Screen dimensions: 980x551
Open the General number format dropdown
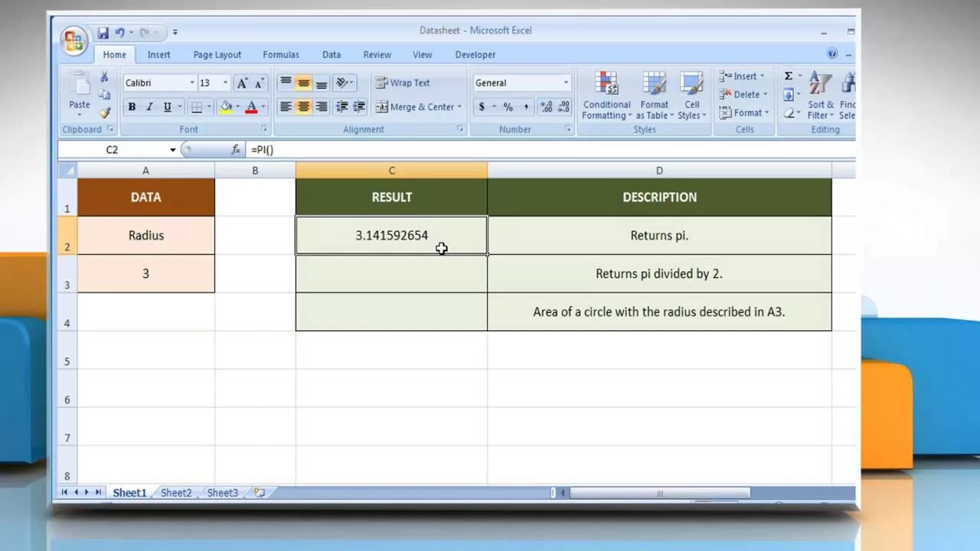[x=566, y=83]
